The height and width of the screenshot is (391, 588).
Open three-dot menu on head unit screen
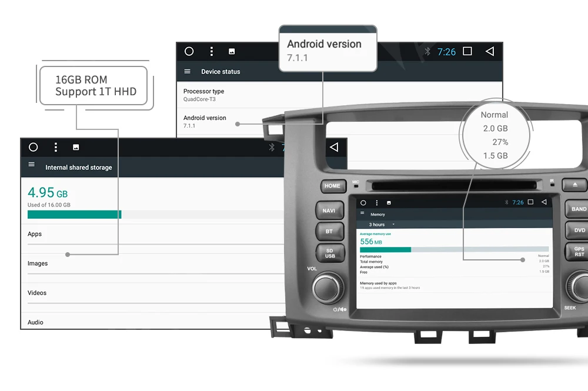[377, 203]
